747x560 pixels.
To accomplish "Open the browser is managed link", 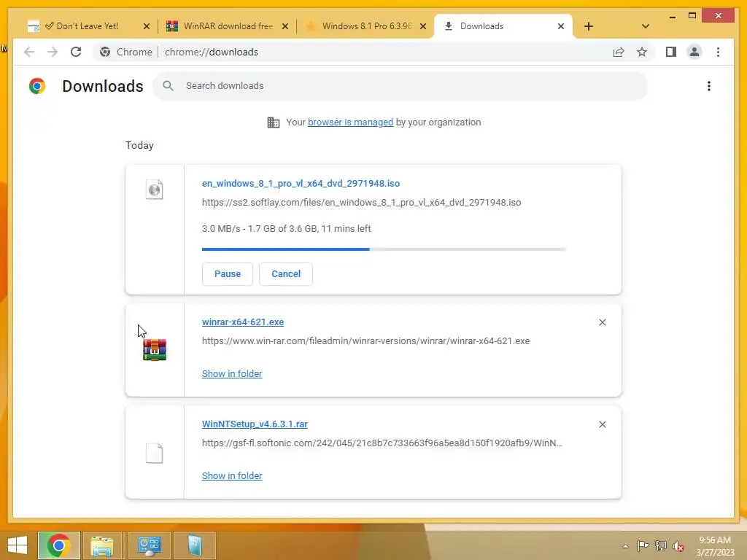I will (x=350, y=122).
